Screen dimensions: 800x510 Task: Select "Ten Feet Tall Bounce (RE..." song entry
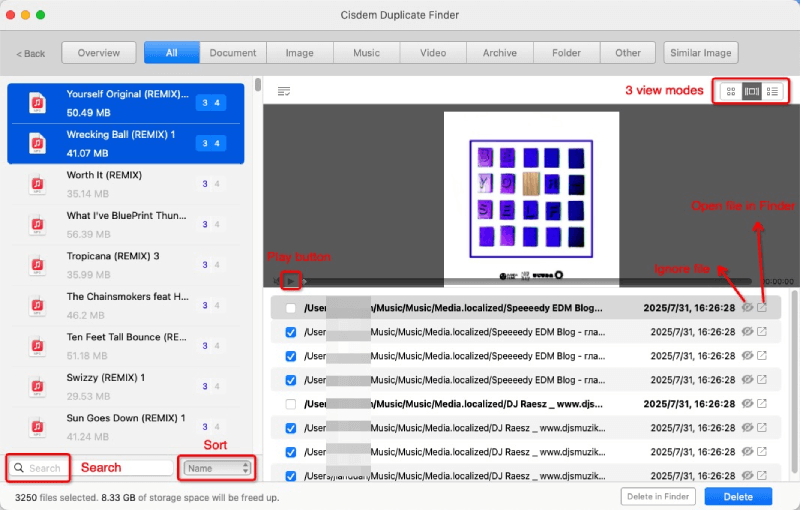click(126, 346)
